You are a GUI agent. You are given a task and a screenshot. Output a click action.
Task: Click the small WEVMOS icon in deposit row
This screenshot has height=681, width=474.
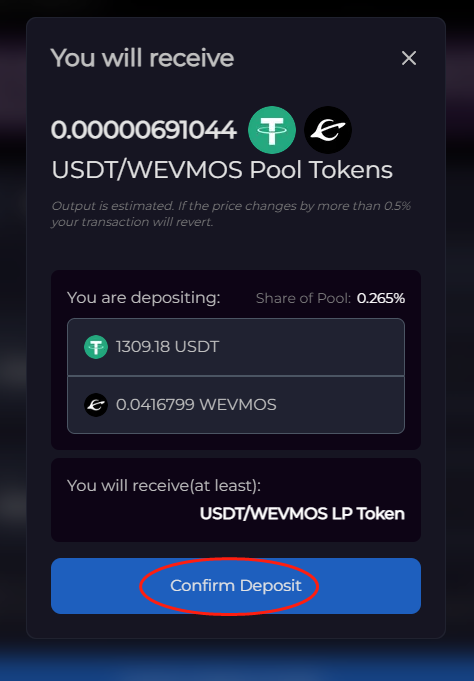tap(96, 405)
